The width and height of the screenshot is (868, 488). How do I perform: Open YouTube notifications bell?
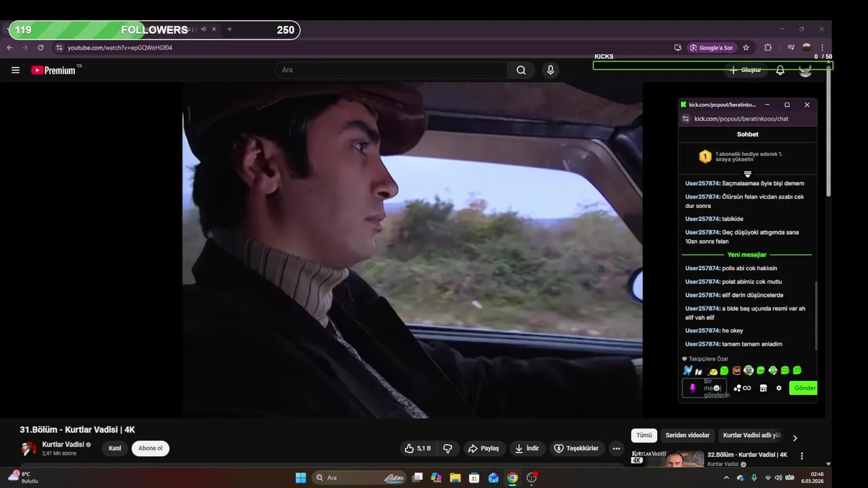(x=781, y=70)
